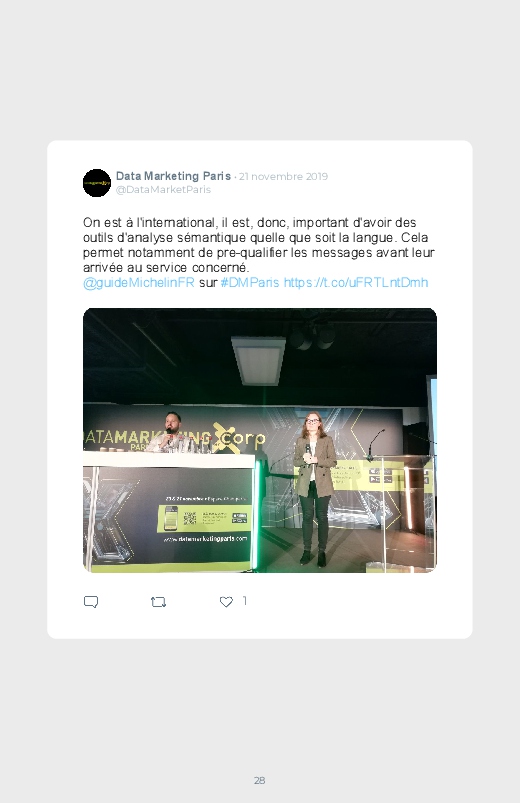Image resolution: width=520 pixels, height=803 pixels.
Task: Open the Data Marketing Paris account name
Action: coord(173,176)
